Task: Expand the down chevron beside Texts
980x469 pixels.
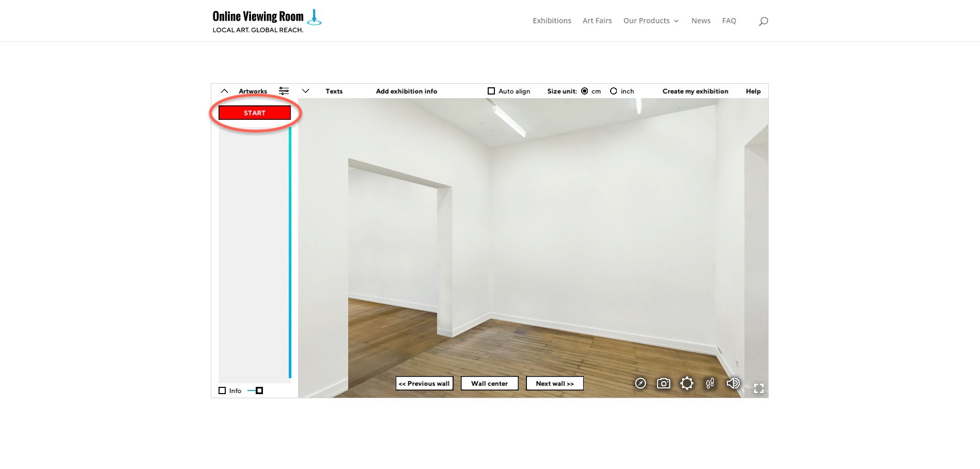Action: [305, 91]
